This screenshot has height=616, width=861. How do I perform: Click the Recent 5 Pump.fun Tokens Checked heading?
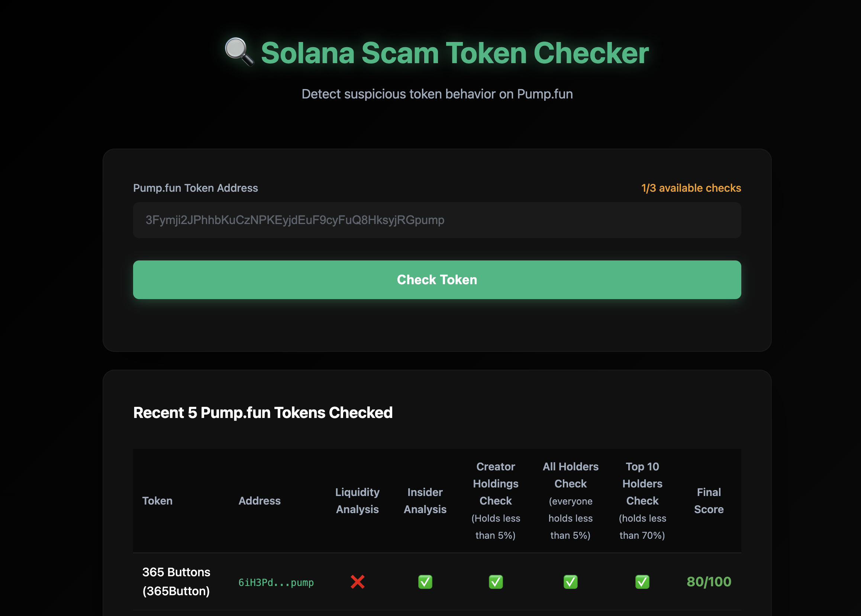(262, 413)
